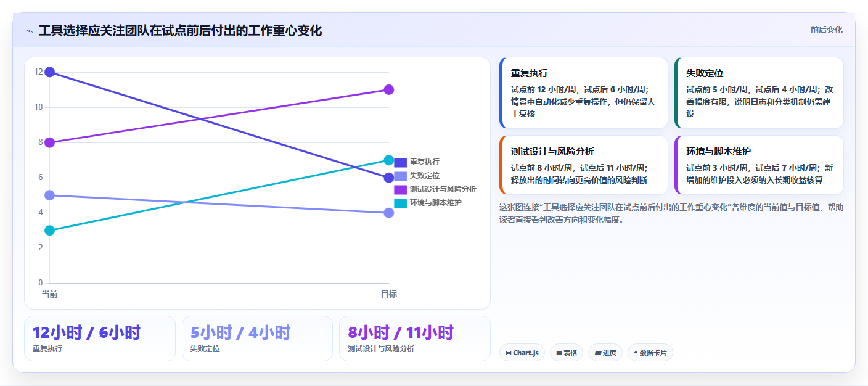
Task: Click the Chart.js tag
Action: [522, 353]
